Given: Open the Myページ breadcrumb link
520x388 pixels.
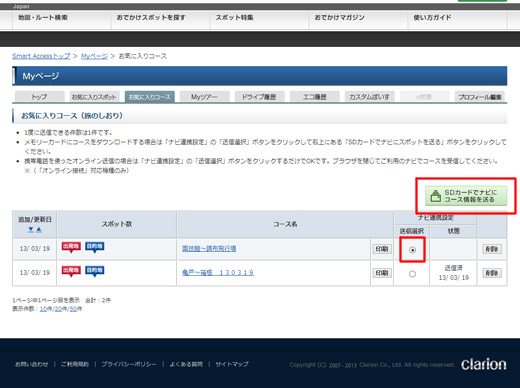Looking at the screenshot, I should click(94, 56).
